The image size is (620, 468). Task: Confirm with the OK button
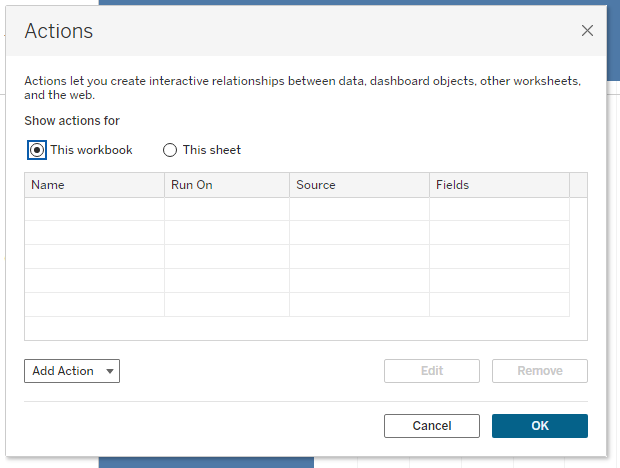coord(540,426)
